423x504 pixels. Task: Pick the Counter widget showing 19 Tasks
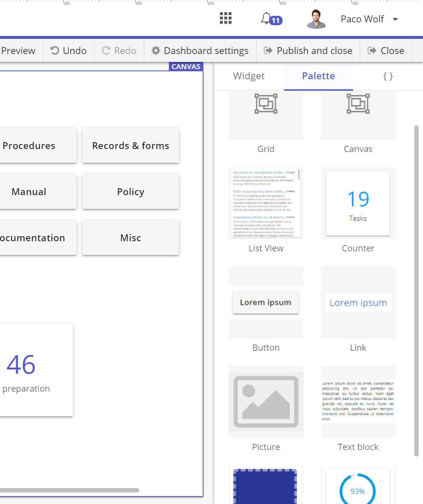(358, 203)
